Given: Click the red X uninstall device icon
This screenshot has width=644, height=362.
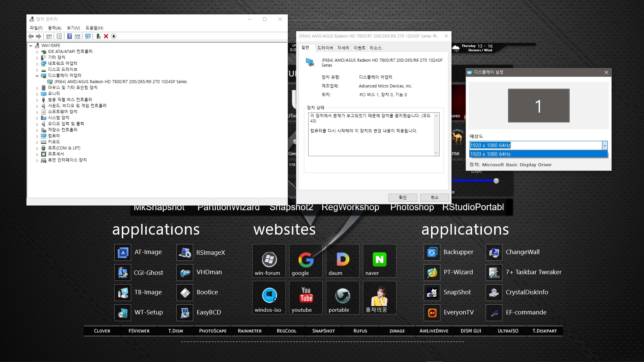Looking at the screenshot, I should (106, 36).
